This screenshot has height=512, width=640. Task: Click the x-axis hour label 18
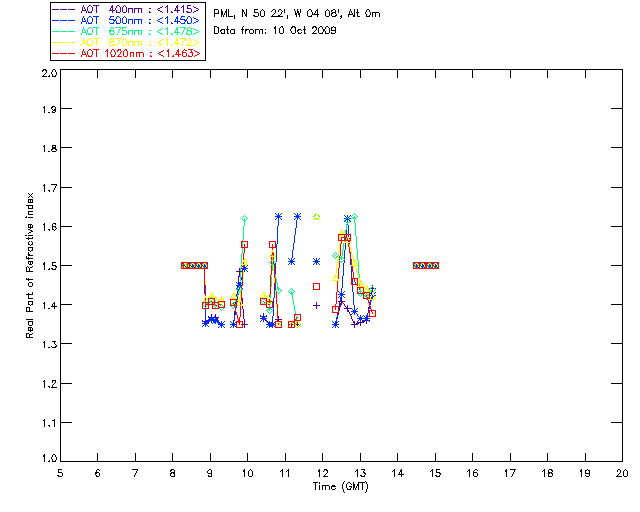pyautogui.click(x=548, y=473)
